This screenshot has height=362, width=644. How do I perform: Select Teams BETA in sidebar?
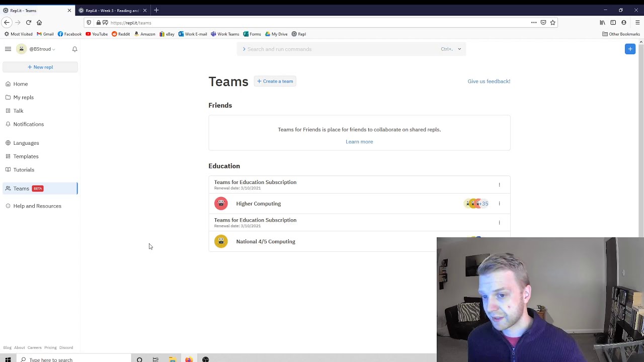coord(40,189)
